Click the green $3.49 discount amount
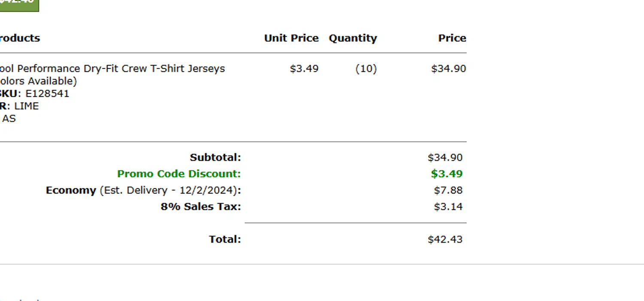The image size is (644, 301). [x=447, y=174]
